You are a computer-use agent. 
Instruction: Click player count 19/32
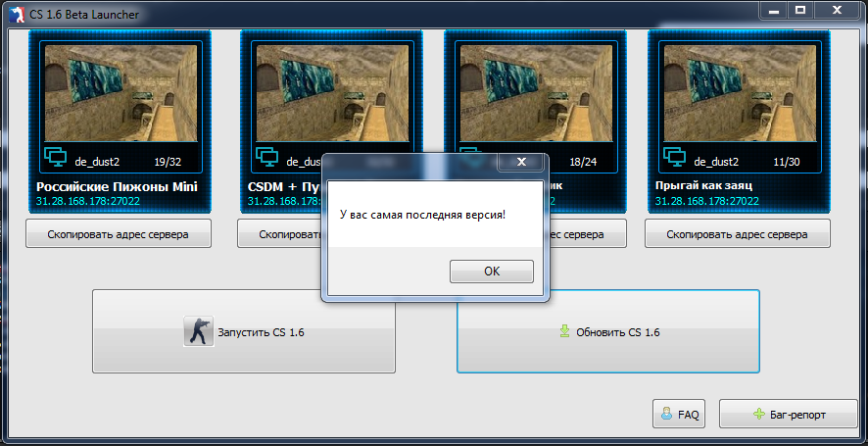(168, 163)
